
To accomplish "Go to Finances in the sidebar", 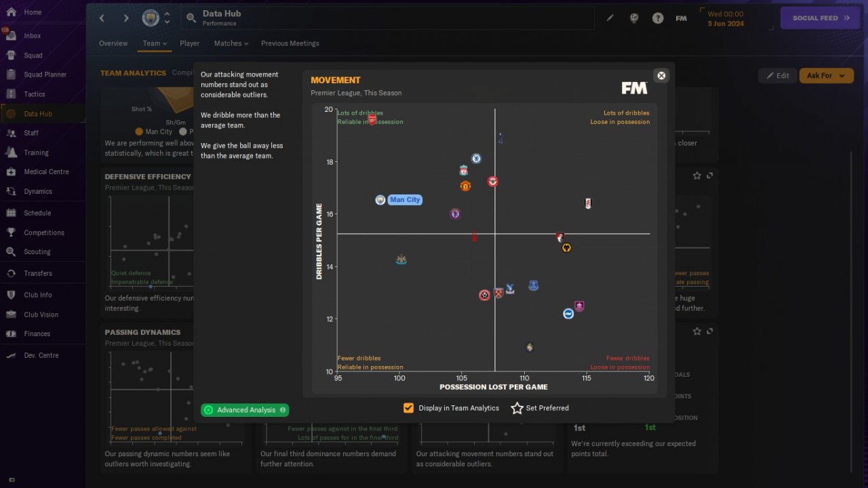I will pyautogui.click(x=37, y=333).
